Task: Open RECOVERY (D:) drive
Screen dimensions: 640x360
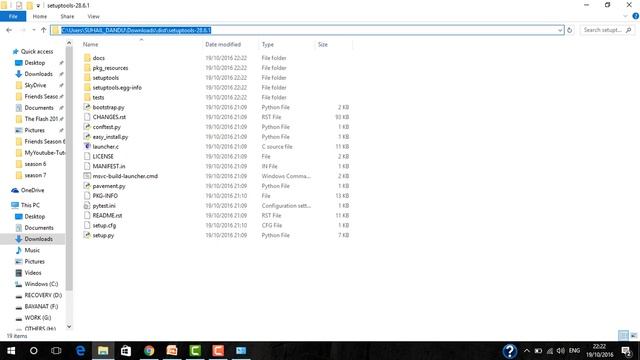Action: click(x=43, y=295)
